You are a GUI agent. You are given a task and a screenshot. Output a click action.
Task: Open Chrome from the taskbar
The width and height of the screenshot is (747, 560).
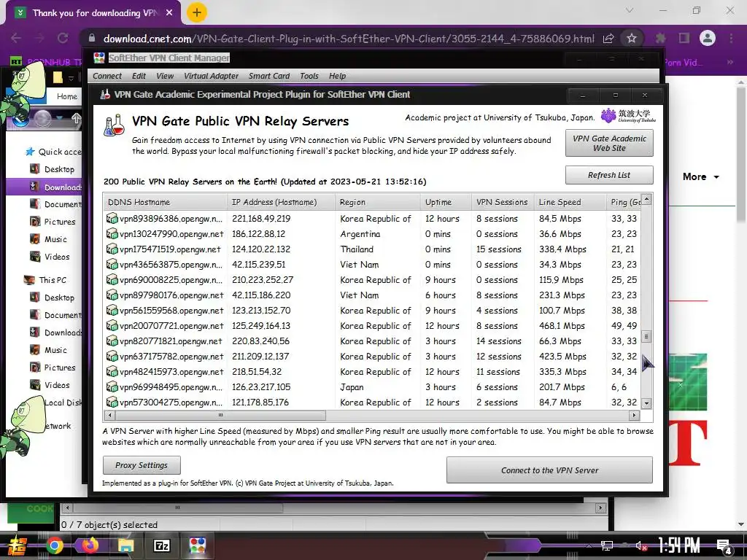[x=54, y=545]
